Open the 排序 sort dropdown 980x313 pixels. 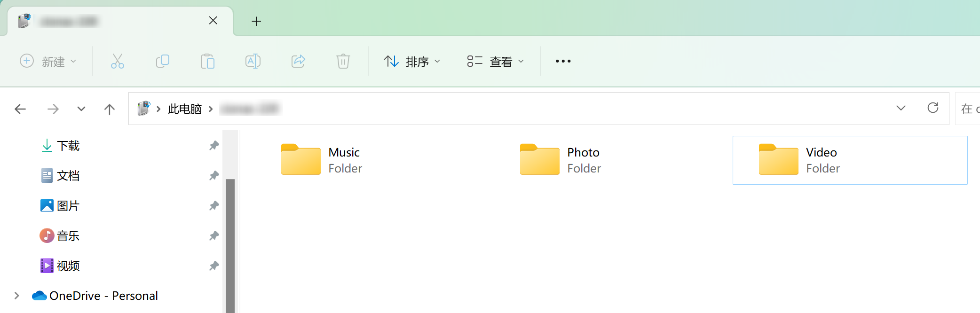click(412, 62)
